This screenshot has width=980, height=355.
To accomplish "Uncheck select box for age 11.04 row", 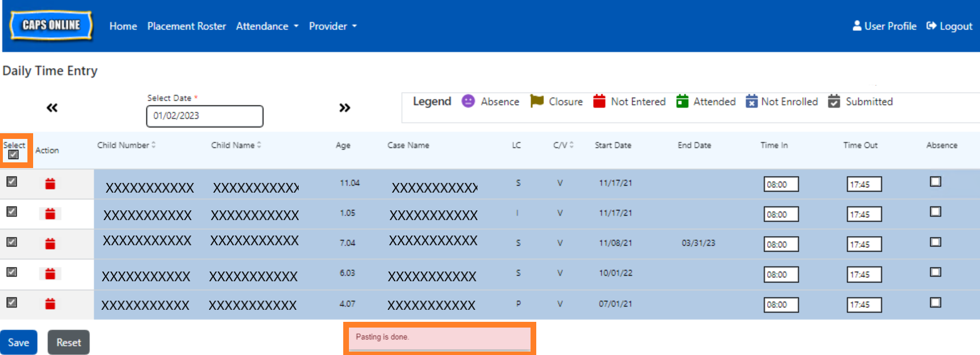I will click(x=11, y=181).
